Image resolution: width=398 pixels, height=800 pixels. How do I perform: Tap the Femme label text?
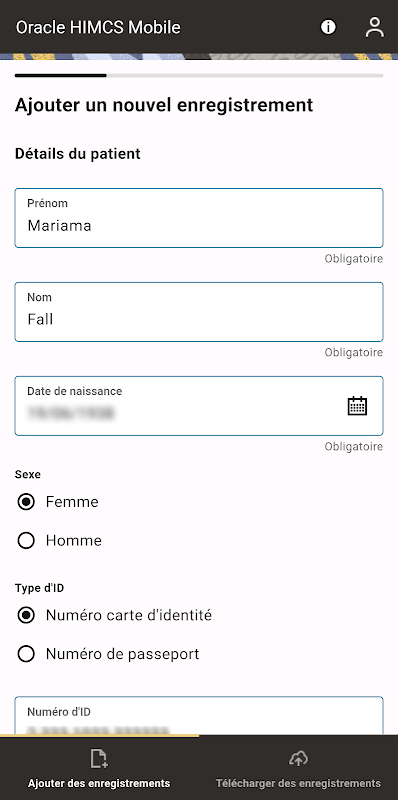(x=72, y=502)
